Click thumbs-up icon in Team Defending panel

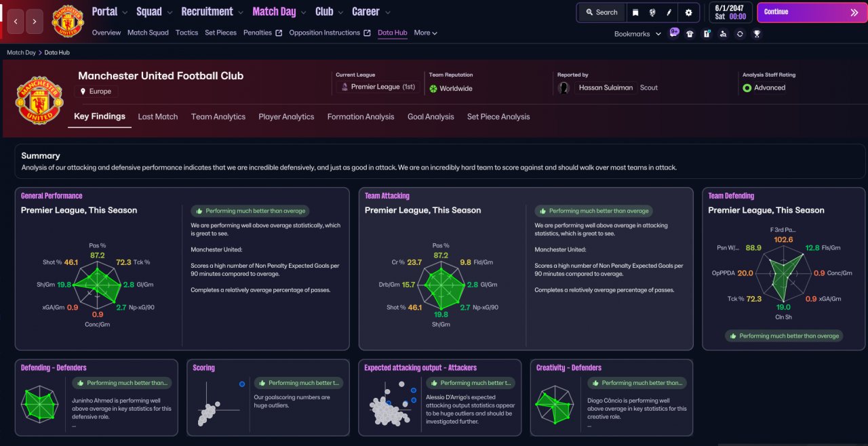[x=734, y=336]
